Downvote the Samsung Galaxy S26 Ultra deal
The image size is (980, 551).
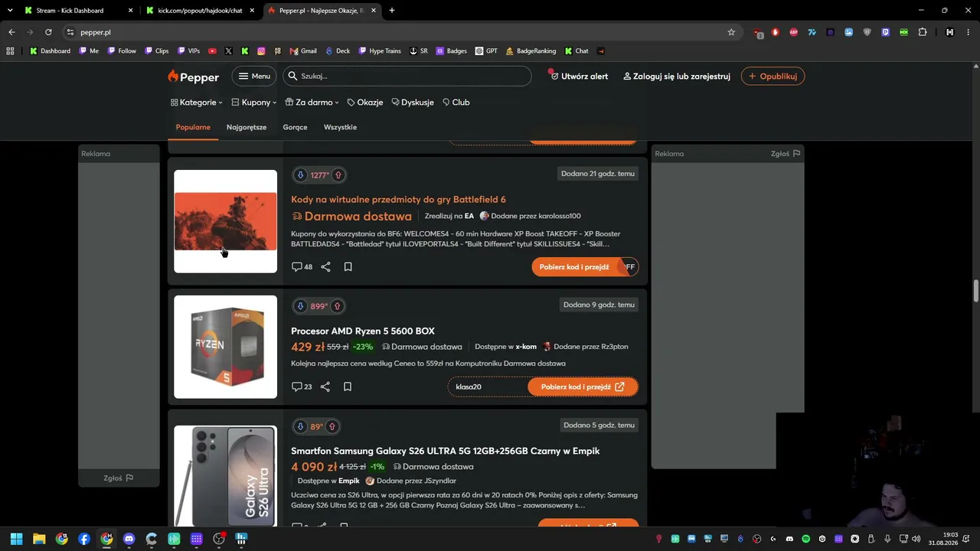click(x=300, y=426)
